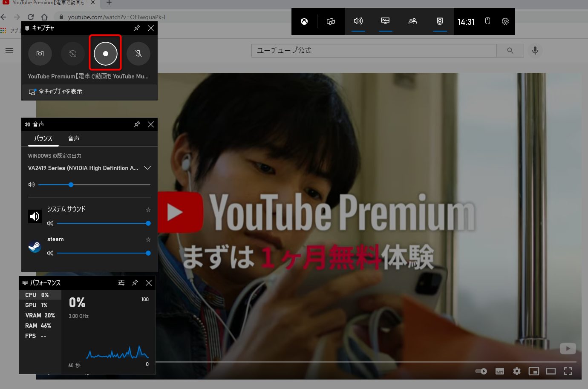Toggle the Performance widget from Game Bar

coord(386,21)
